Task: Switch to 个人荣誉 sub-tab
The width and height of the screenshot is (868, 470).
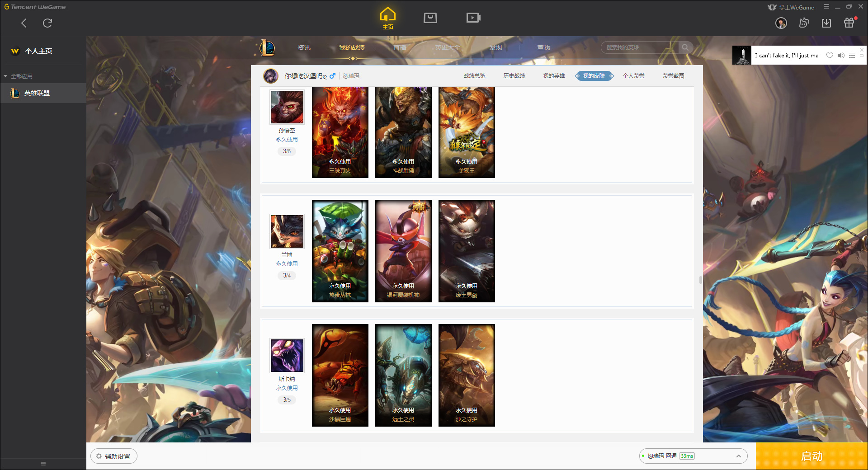Action: click(633, 76)
